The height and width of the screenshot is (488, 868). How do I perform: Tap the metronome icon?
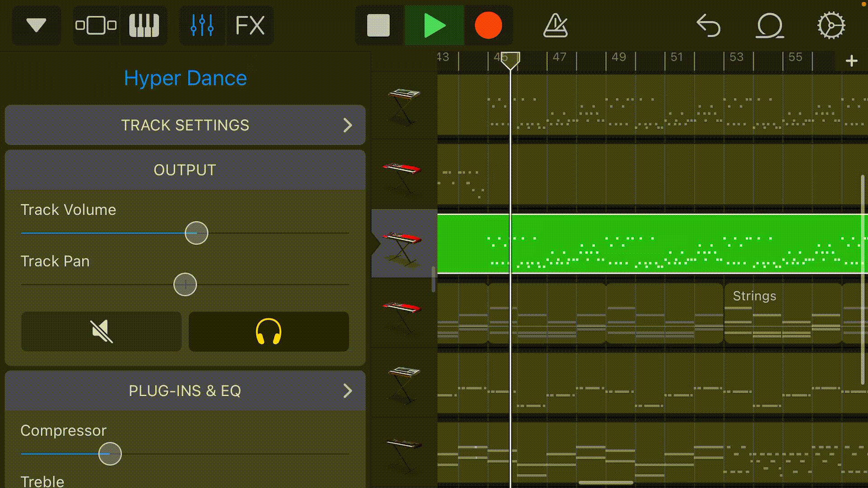pos(555,25)
